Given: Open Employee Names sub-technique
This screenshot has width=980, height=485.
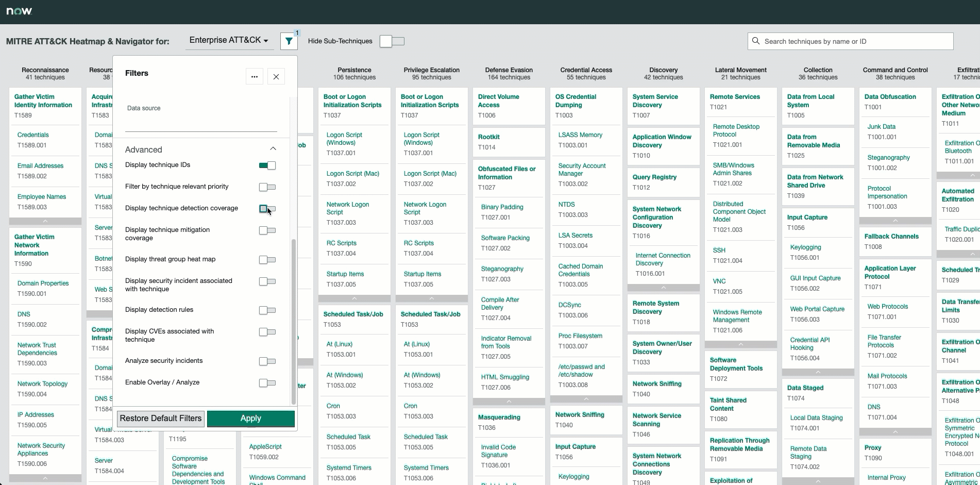Looking at the screenshot, I should 42,197.
